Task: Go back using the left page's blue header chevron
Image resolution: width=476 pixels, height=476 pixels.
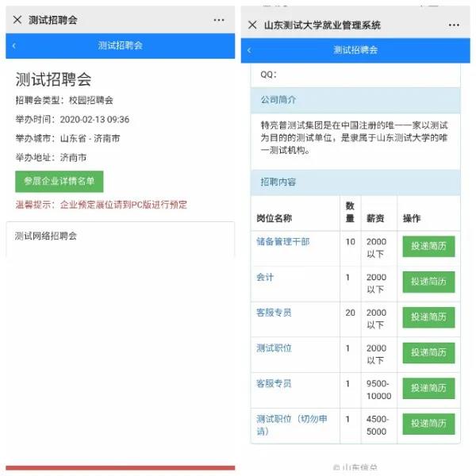Action: (x=13, y=46)
